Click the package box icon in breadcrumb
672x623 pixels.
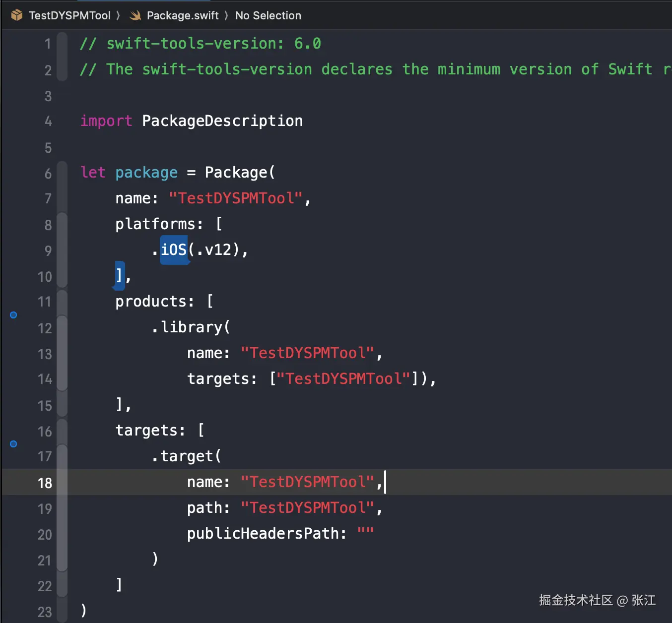(x=16, y=15)
